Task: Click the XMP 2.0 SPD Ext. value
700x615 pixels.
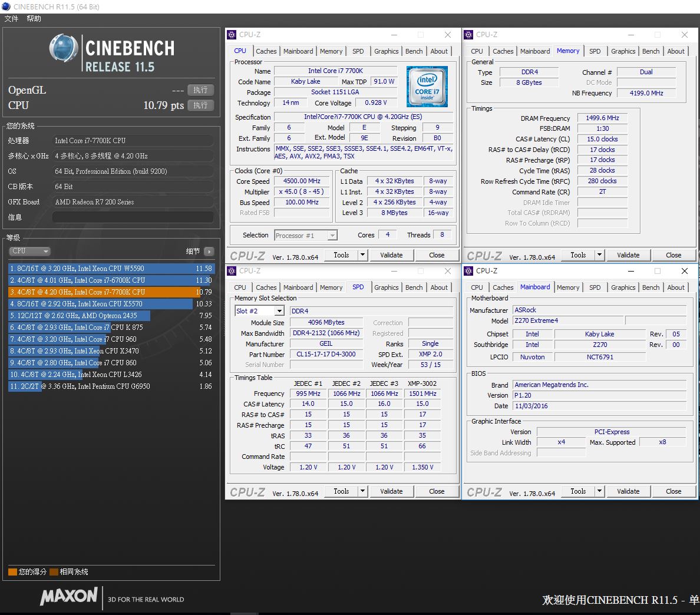Action: tap(431, 355)
